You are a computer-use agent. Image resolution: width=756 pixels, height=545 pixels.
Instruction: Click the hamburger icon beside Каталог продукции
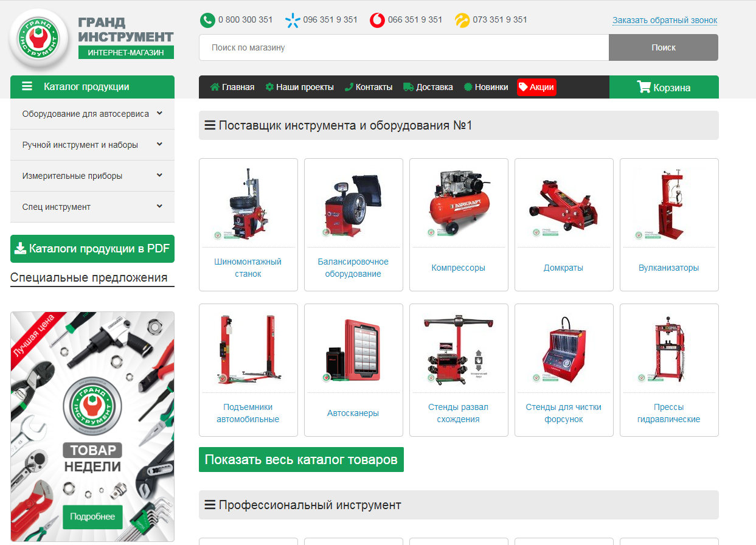(x=27, y=86)
